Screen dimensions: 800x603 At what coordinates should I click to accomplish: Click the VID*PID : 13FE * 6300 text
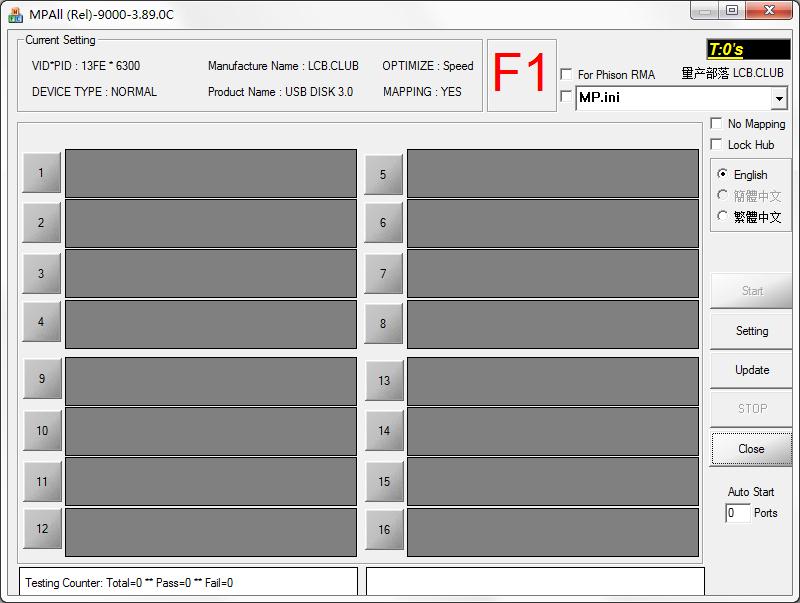click(86, 66)
